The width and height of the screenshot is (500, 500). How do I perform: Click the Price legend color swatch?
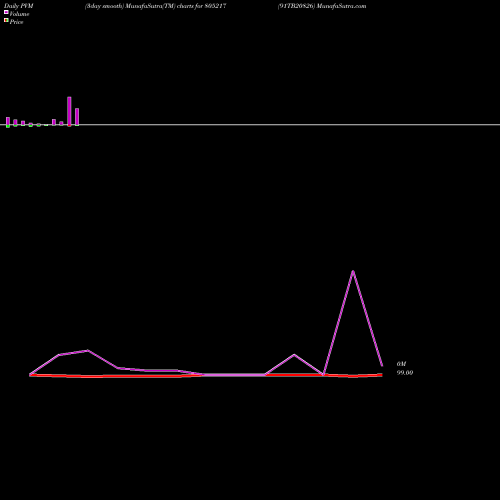click(x=6, y=20)
